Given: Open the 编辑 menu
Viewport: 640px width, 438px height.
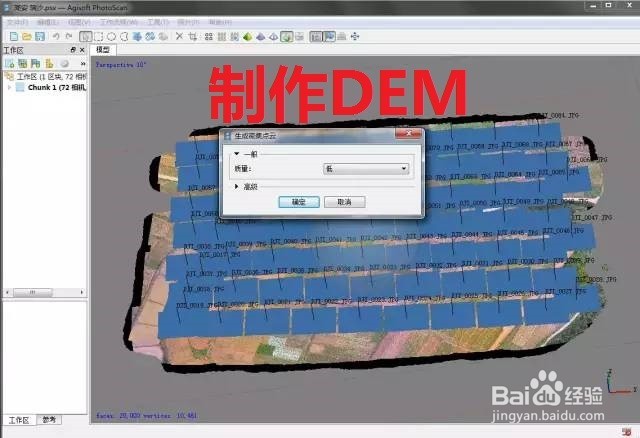Looking at the screenshot, I should [x=48, y=22].
